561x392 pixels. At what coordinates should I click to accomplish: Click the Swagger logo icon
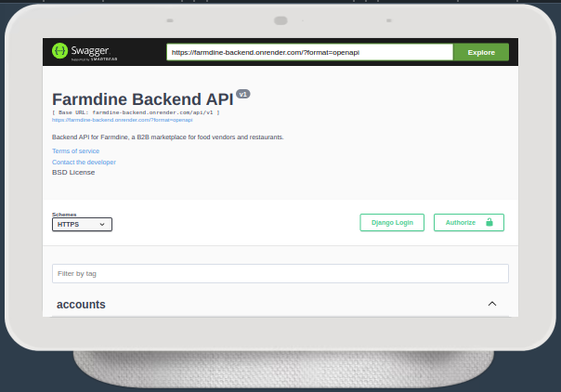coord(59,51)
